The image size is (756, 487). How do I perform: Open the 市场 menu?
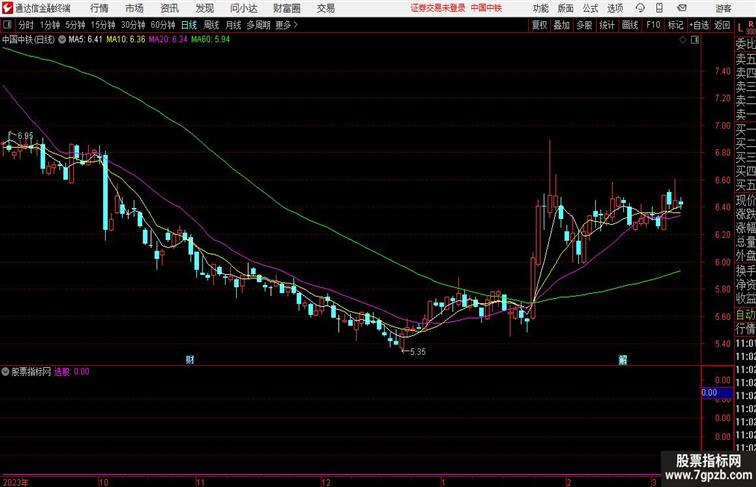(134, 8)
